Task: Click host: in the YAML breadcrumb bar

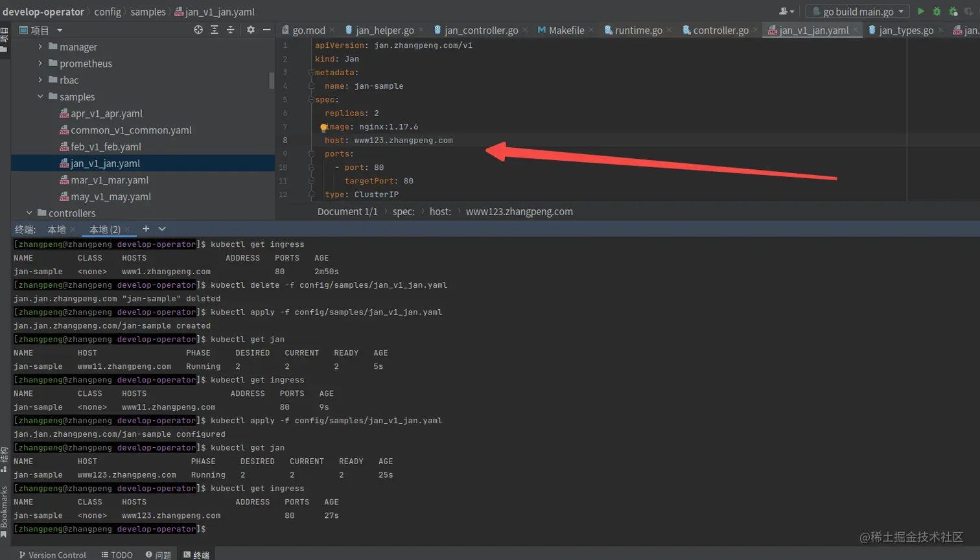Action: [x=440, y=212]
